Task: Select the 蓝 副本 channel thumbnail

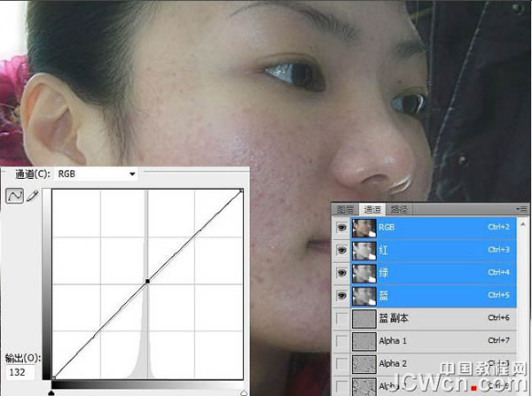Action: (x=364, y=318)
